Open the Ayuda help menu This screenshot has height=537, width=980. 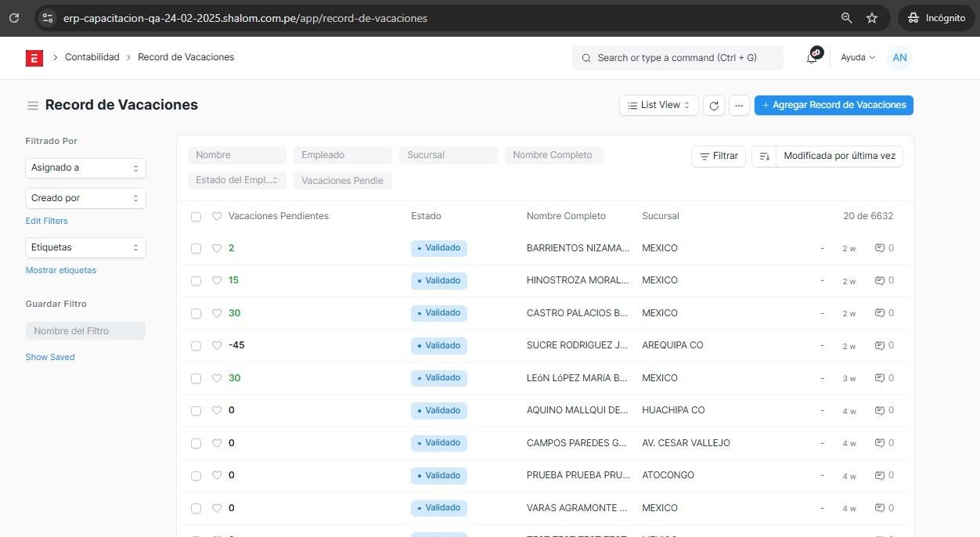tap(857, 58)
